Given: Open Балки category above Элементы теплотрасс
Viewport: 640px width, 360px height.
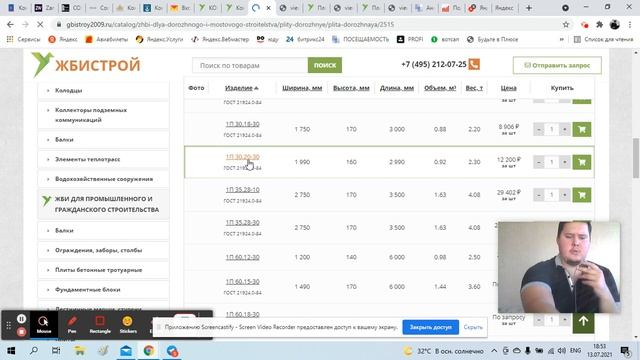Looking at the screenshot, I should pos(103,140).
